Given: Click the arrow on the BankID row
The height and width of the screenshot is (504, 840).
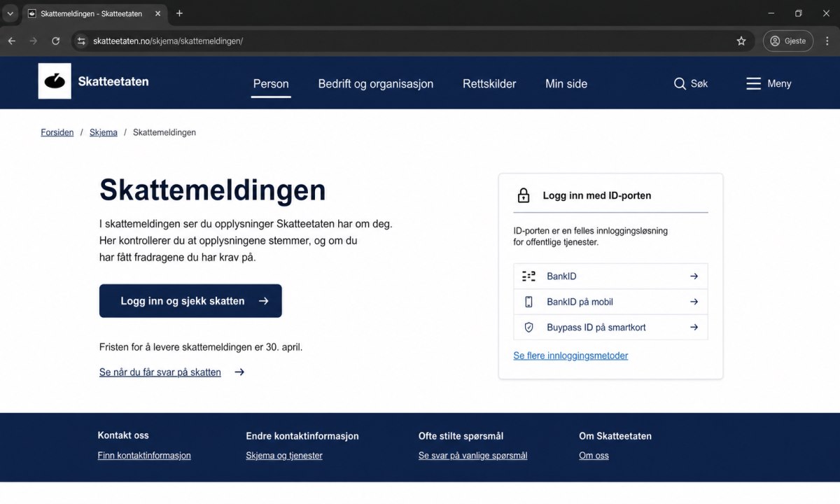Looking at the screenshot, I should (694, 276).
